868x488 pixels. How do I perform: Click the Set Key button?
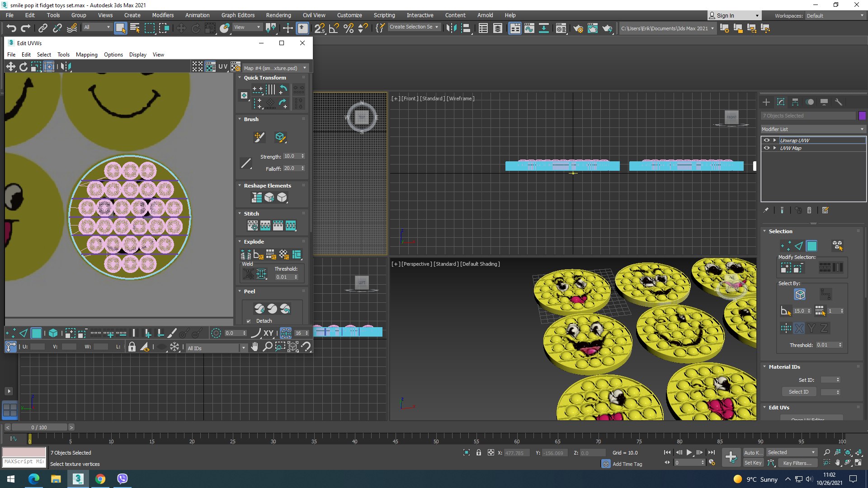pos(753,463)
